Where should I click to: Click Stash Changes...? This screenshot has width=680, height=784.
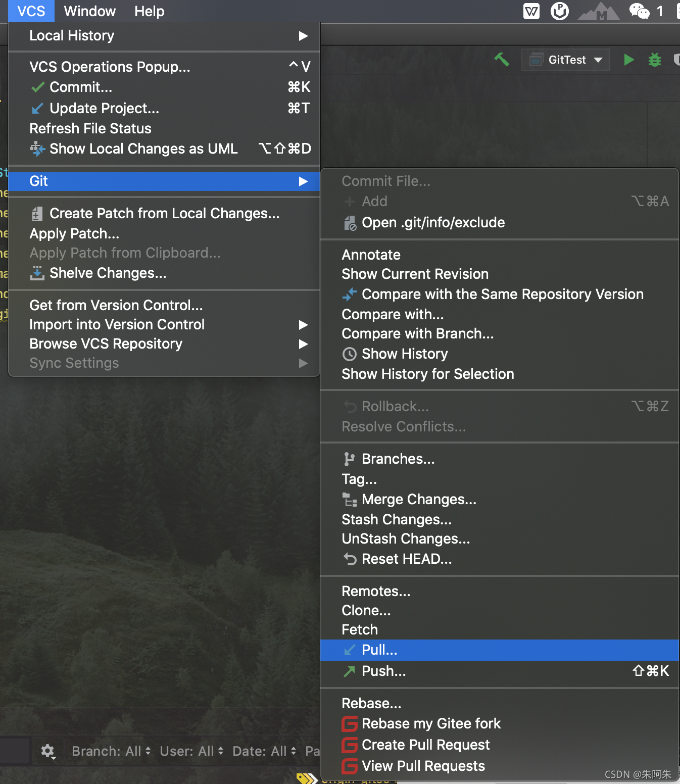coord(499,519)
